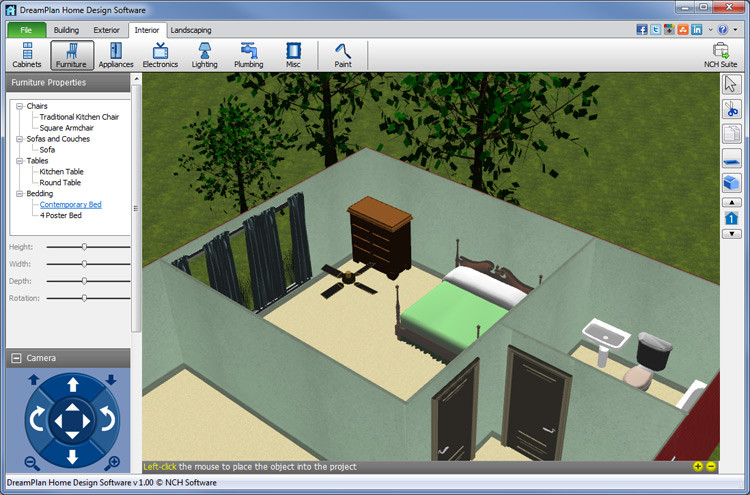Switch to the Exterior tab
750x495 pixels.
(x=106, y=30)
